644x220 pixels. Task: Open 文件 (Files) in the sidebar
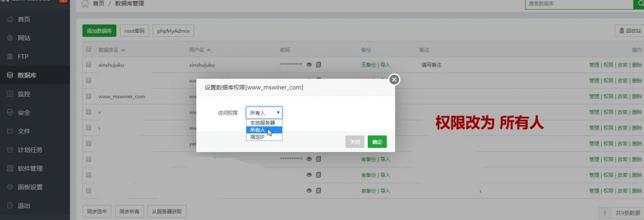click(24, 131)
